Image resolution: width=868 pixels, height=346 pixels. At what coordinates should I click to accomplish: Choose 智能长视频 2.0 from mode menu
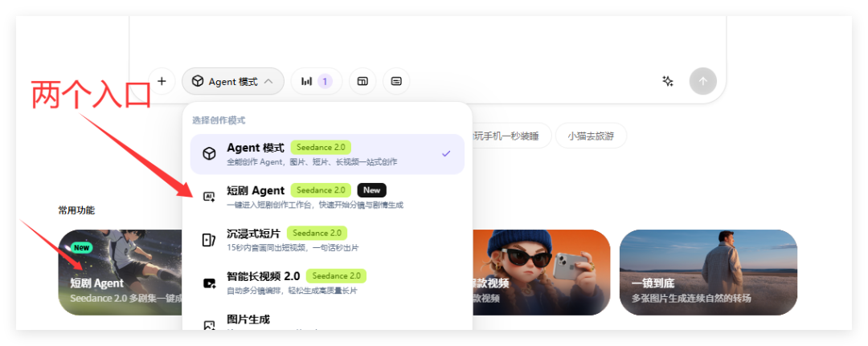click(327, 282)
